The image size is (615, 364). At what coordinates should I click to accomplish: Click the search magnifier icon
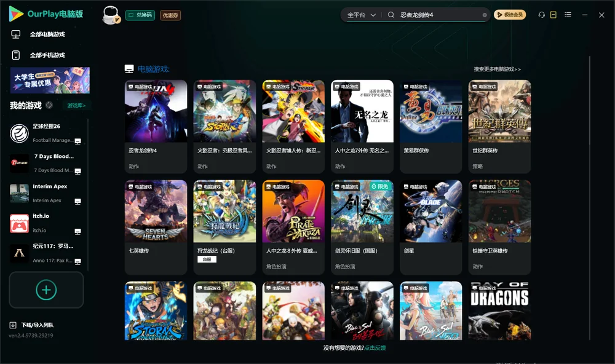point(391,15)
